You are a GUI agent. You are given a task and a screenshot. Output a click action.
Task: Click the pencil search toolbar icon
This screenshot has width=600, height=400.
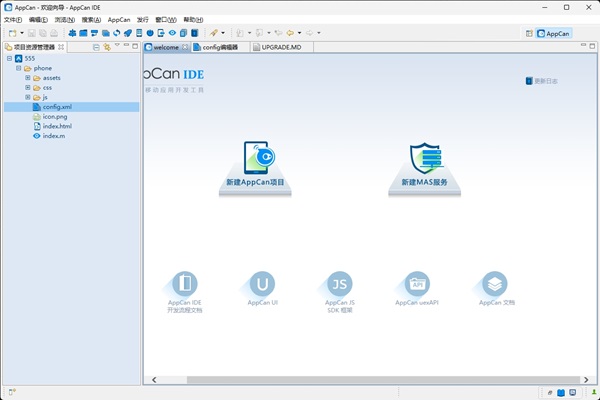coord(214,33)
